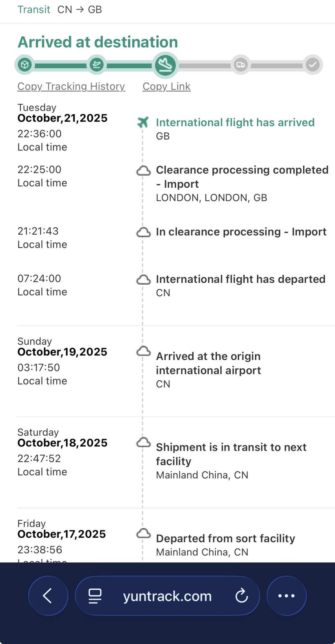Click the green airplane arrival event icon
Screen dimensions: 335x644
click(x=143, y=122)
